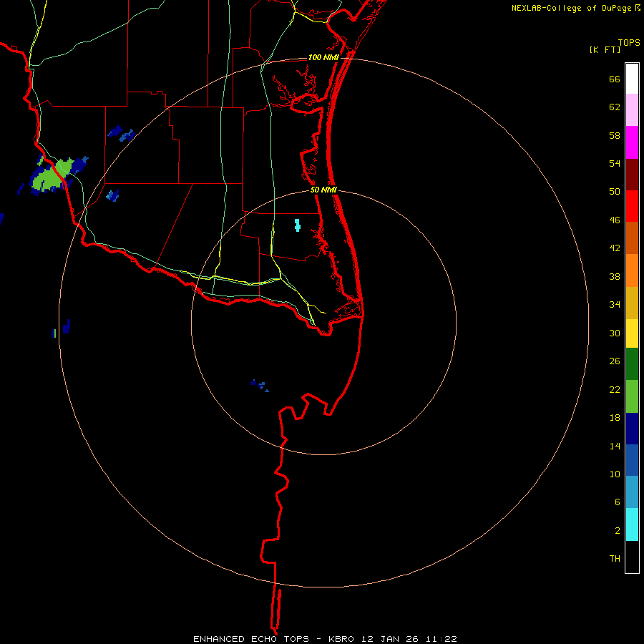Viewport: 644px width, 644px height.
Task: Click the "42" legend value
Action: [615, 248]
